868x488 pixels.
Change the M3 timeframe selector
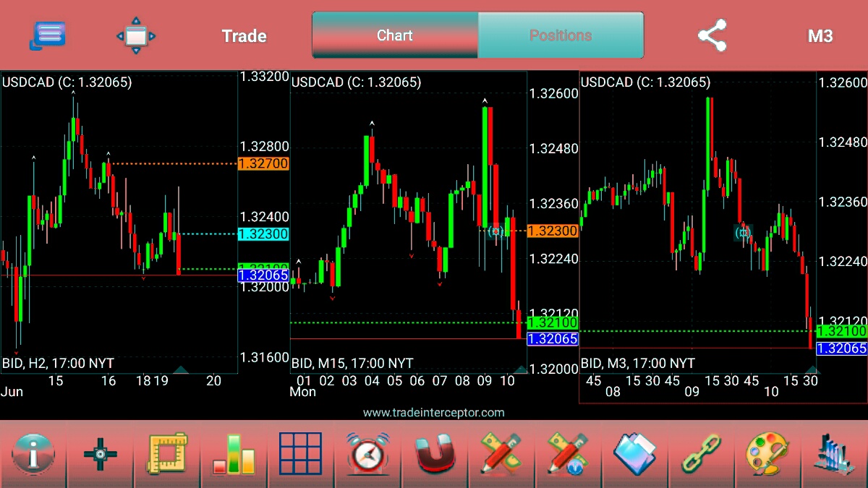(820, 36)
